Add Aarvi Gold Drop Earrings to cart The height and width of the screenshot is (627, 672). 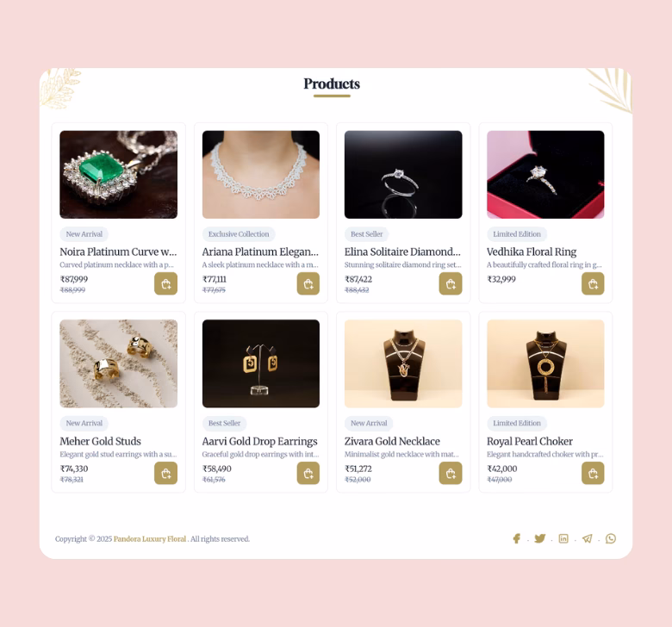point(308,473)
